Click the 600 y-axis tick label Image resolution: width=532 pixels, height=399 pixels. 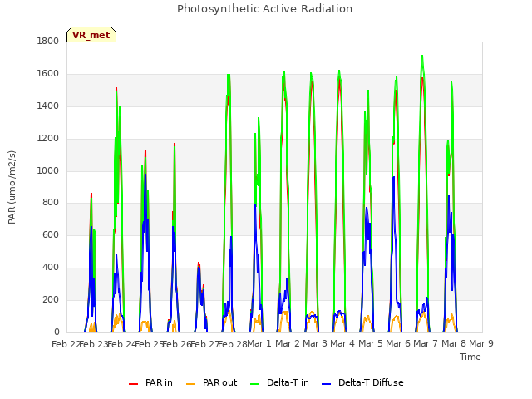[x=51, y=234]
